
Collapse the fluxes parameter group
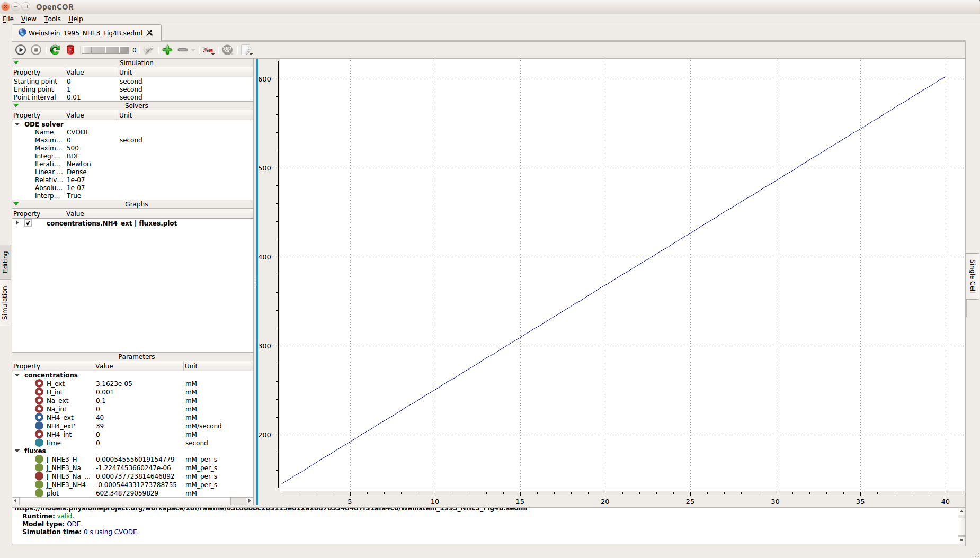[x=17, y=451]
